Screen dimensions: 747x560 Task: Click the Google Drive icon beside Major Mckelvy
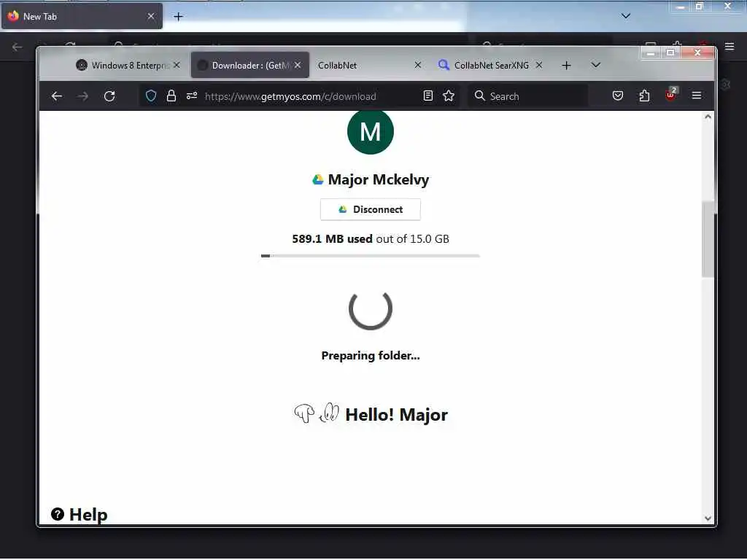pos(318,179)
